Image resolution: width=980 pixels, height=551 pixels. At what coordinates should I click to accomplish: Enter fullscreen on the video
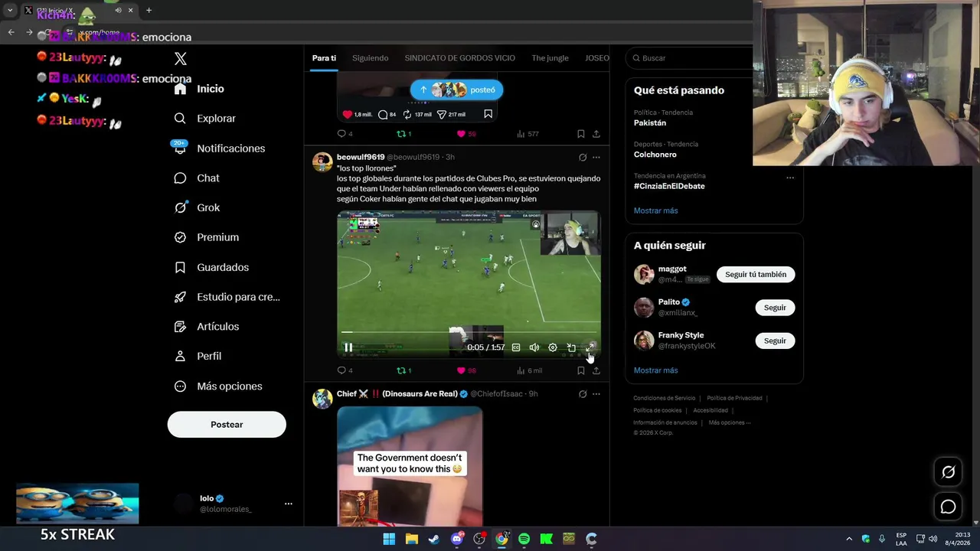[x=590, y=347]
